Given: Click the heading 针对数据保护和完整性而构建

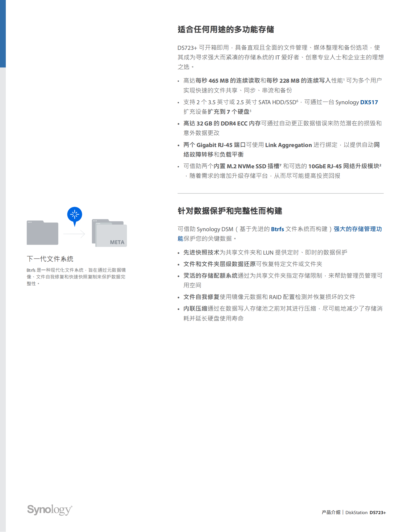Looking at the screenshot, I should click(x=230, y=211).
